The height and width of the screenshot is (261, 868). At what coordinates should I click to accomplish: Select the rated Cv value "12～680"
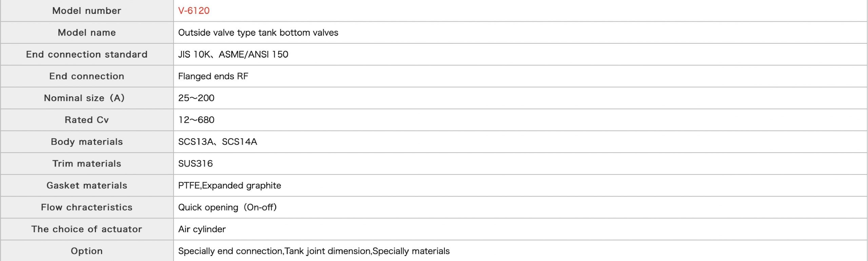pos(196,120)
